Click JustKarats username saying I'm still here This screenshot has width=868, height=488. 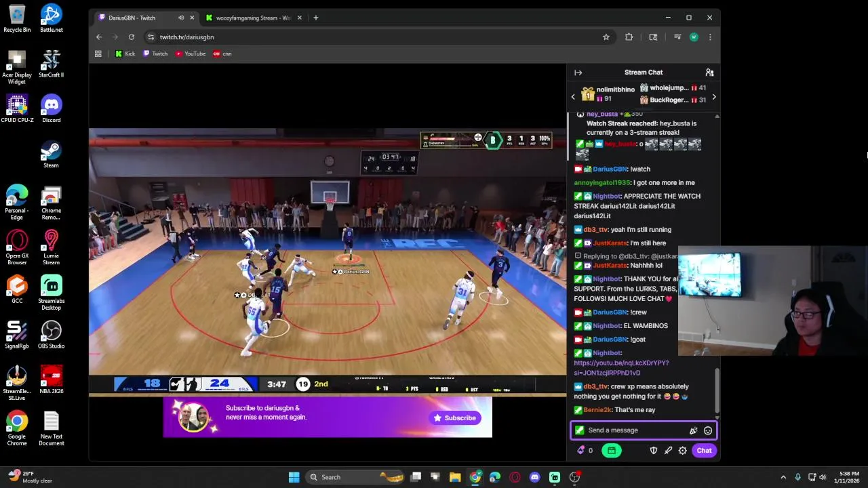click(610, 243)
